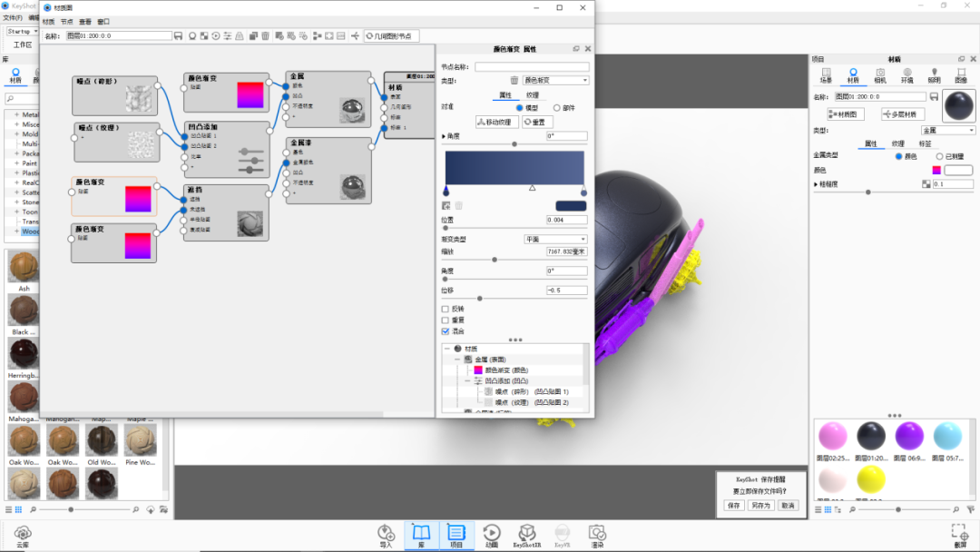Toggle 项目 project panel in bottom toolbar
The image size is (980, 552).
tap(456, 537)
